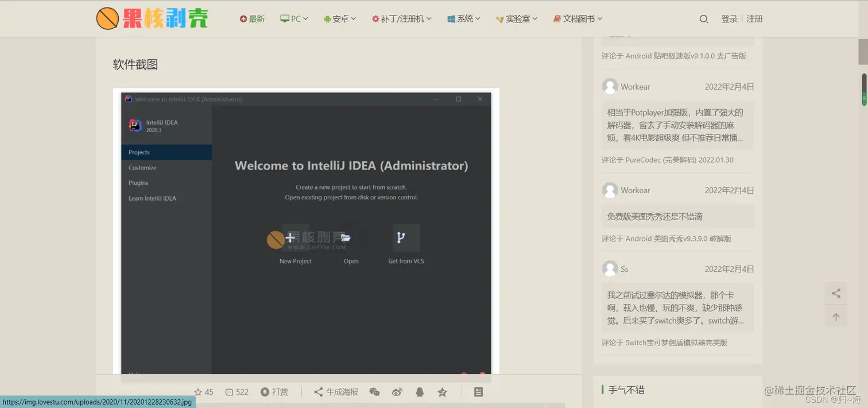Screen dimensions: 868x408
Task: Expand the 实验室 dropdown menu
Action: click(517, 19)
